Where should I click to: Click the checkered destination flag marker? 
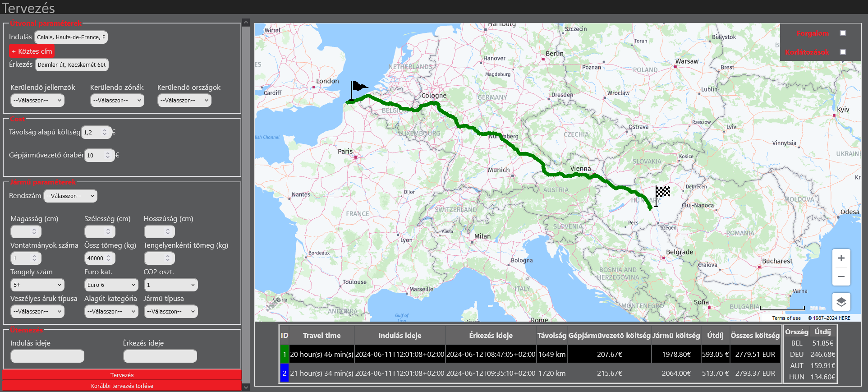click(662, 193)
